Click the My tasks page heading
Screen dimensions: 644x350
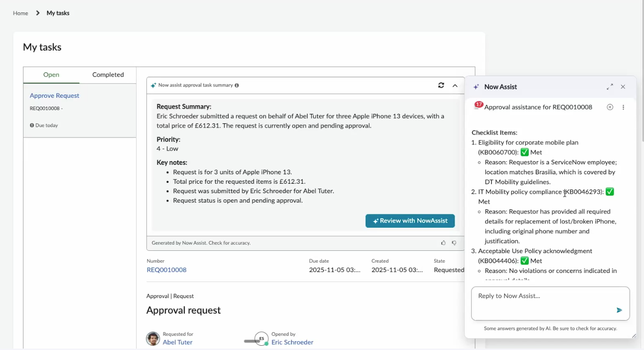pos(42,47)
